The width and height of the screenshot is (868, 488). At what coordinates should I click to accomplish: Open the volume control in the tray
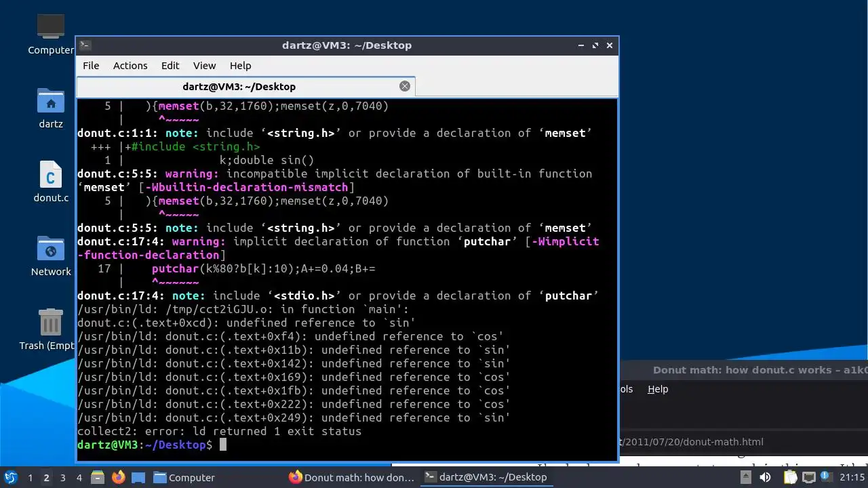point(765,477)
